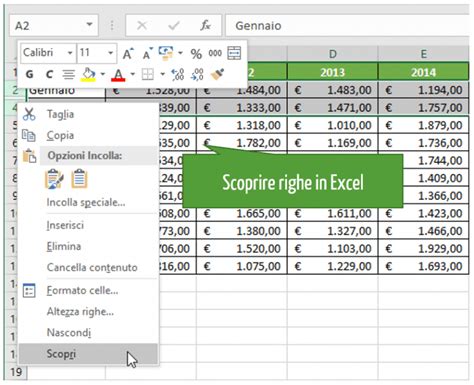Increase decimal places
Screen dimensions: 474x385
[178, 74]
